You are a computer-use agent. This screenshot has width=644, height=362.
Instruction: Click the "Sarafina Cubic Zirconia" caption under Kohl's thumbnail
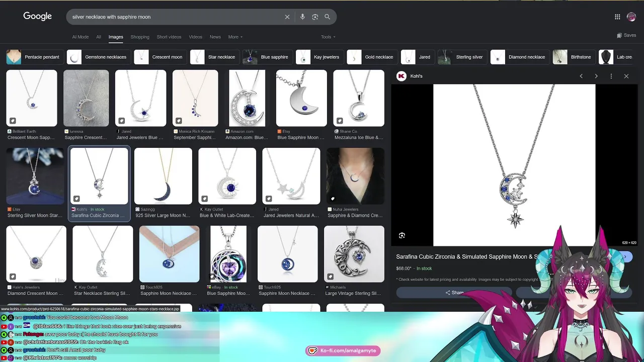point(98,215)
